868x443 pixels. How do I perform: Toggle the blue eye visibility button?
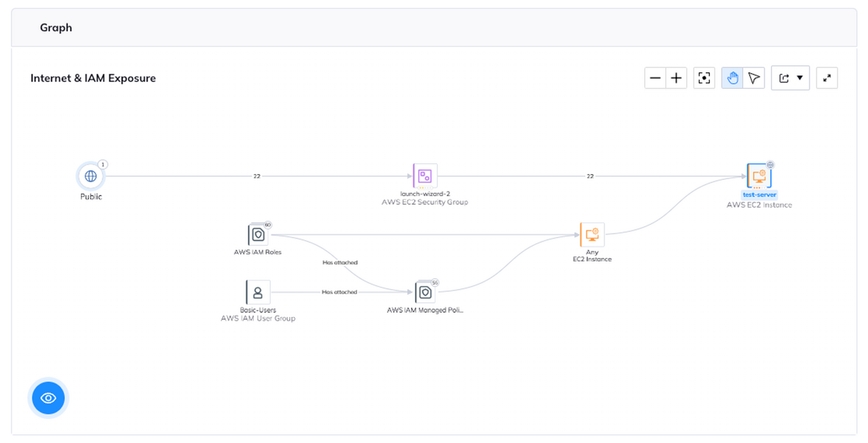point(48,397)
